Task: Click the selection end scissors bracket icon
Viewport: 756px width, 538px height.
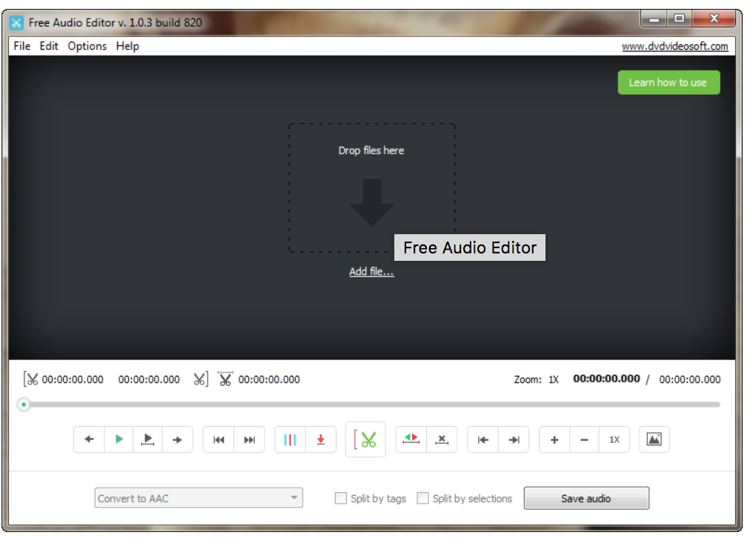Action: [x=201, y=379]
